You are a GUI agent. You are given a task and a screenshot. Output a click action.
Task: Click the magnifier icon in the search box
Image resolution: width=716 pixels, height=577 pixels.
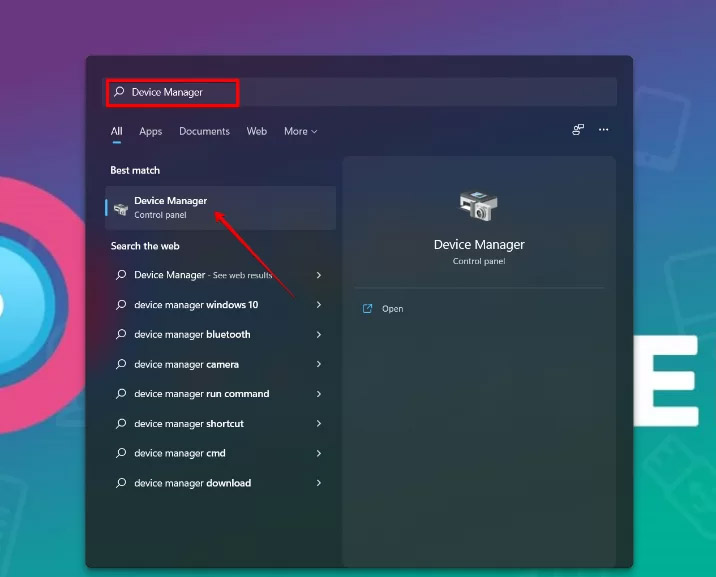(119, 92)
